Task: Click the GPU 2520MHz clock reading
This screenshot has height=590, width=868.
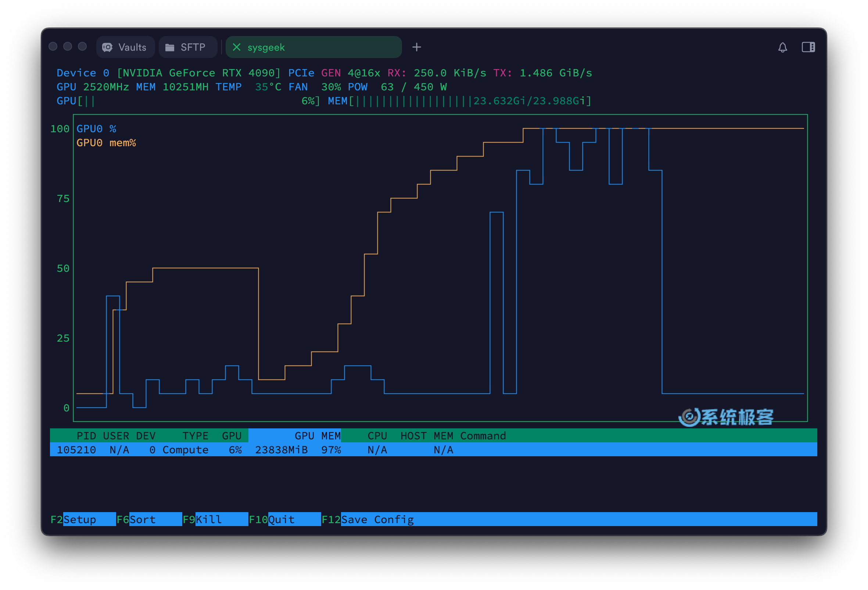Action: [93, 87]
